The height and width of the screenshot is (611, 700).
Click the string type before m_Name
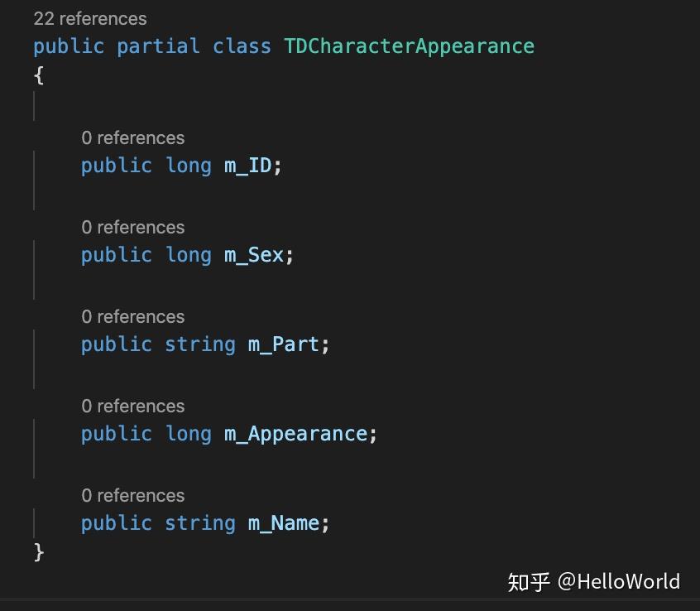coord(200,524)
